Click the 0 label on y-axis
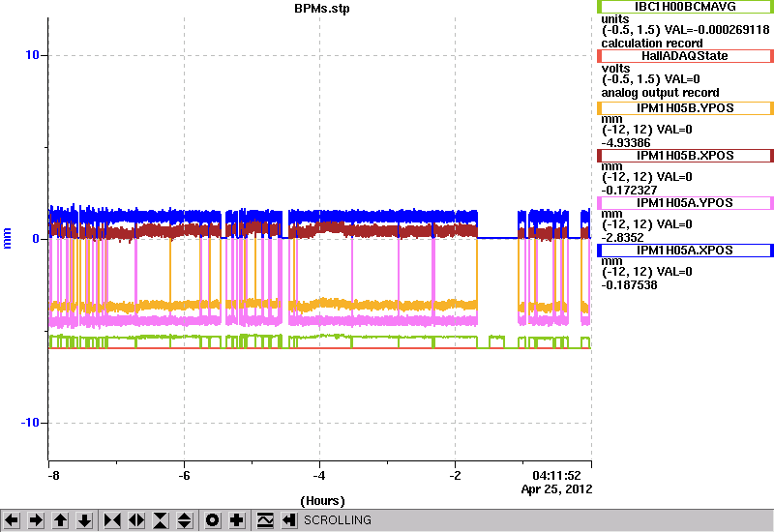 pyautogui.click(x=36, y=239)
